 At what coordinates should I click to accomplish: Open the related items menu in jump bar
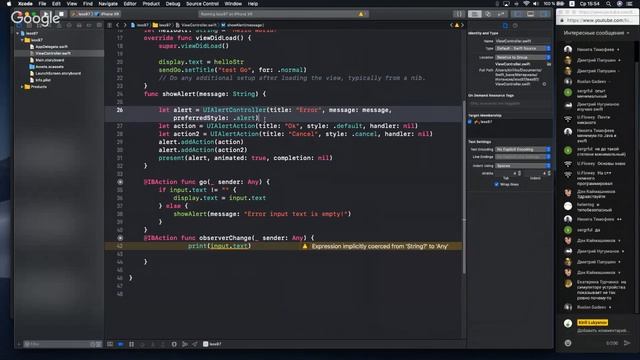109,25
